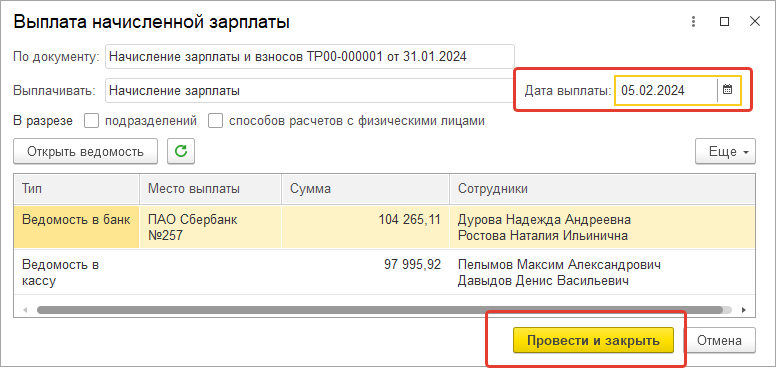Close the Выплата начисленной зарплаты window

755,22
